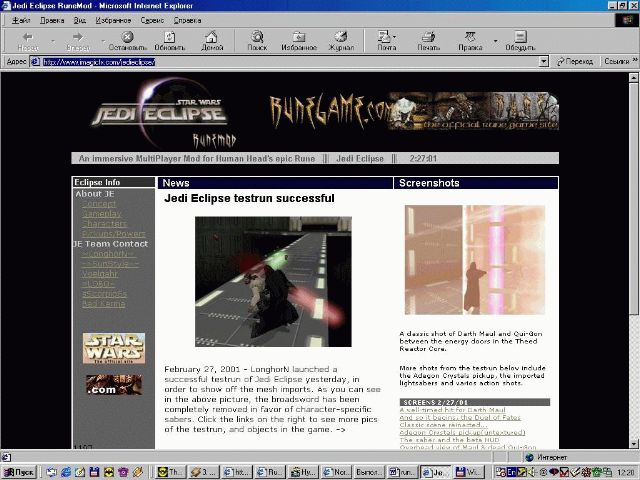Click the Darth Maul energy doors screenshot

pos(475,260)
